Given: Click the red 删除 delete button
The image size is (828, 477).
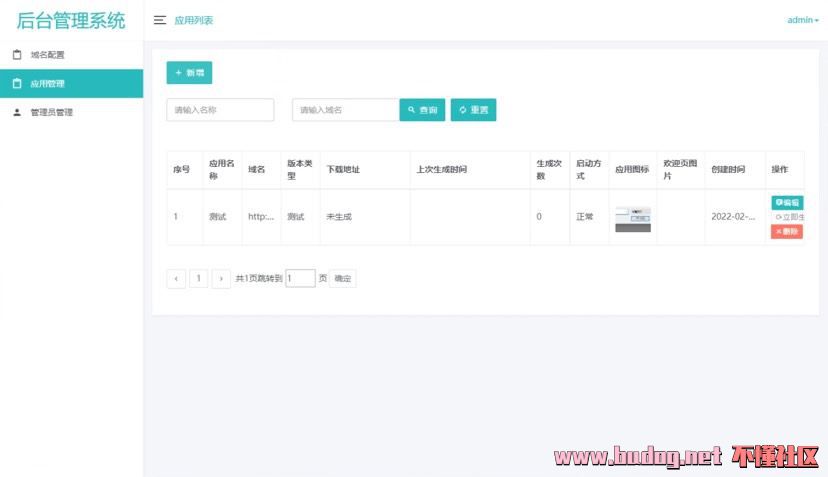Looking at the screenshot, I should (x=787, y=231).
